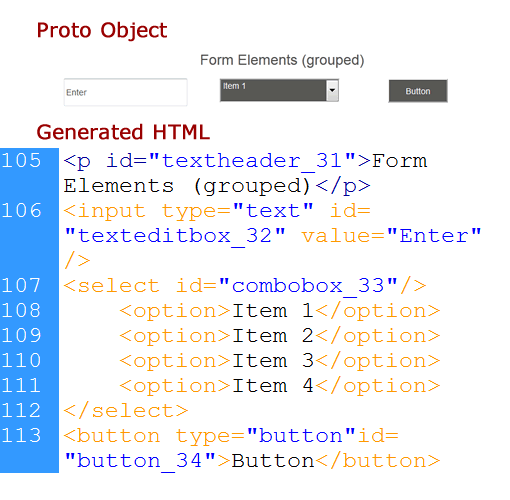
Task: Click the combobox_33 id string in code
Action: 308,286
